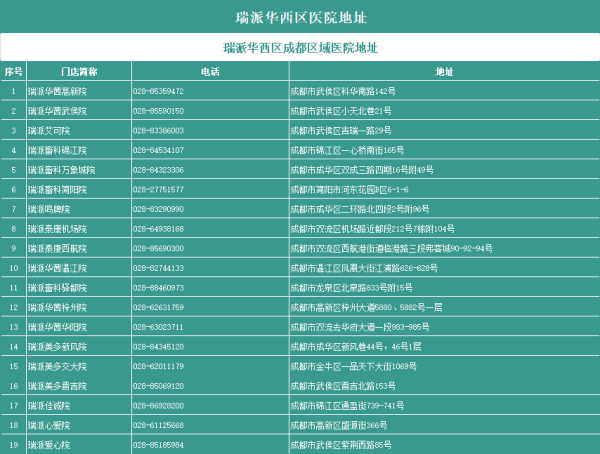Click store name 瑞派心爱院
The image size is (600, 454).
pos(49,426)
